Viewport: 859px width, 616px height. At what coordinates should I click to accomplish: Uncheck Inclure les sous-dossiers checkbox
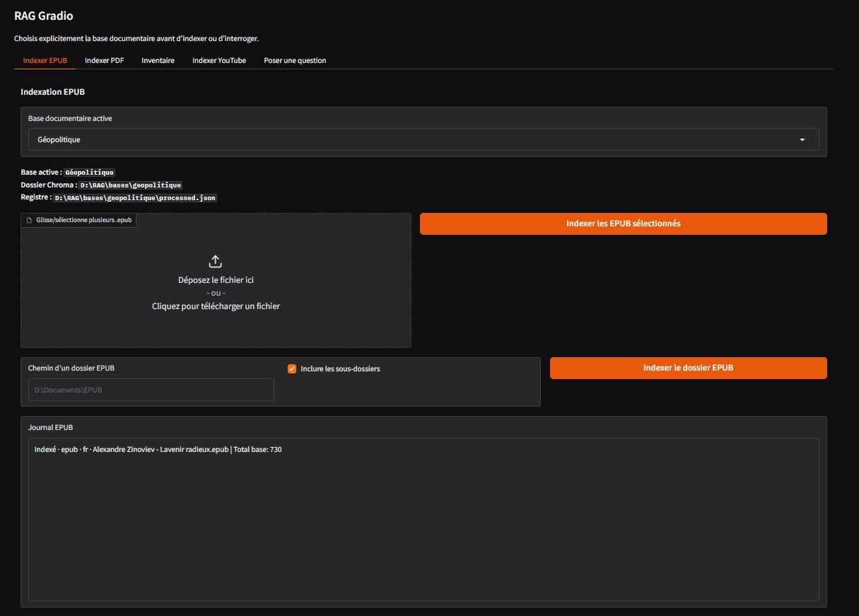click(292, 368)
